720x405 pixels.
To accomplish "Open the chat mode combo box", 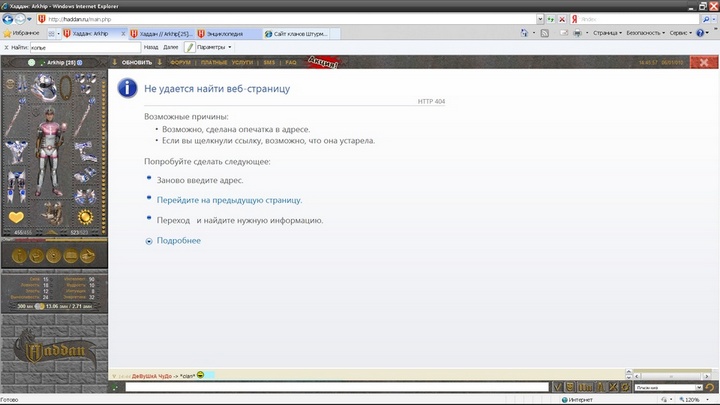I will (669, 388).
